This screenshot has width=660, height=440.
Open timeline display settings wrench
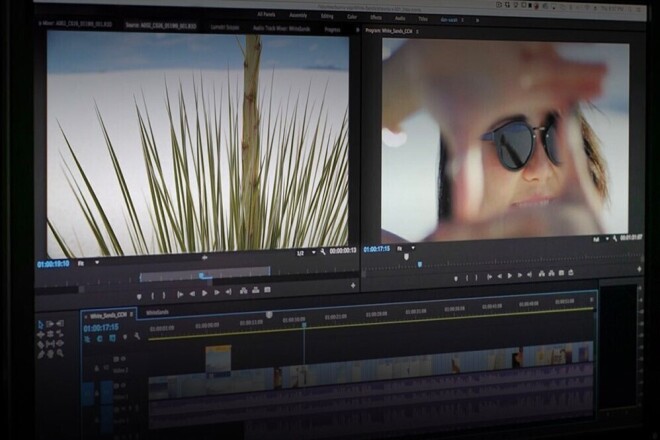coord(137,336)
